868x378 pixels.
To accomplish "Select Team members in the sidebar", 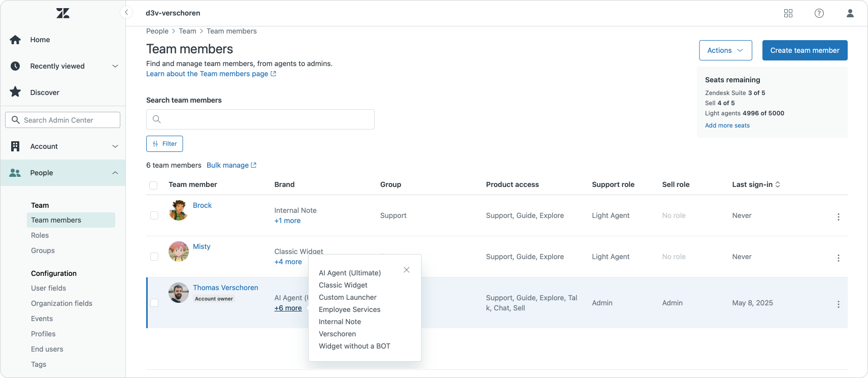I will 71,220.
